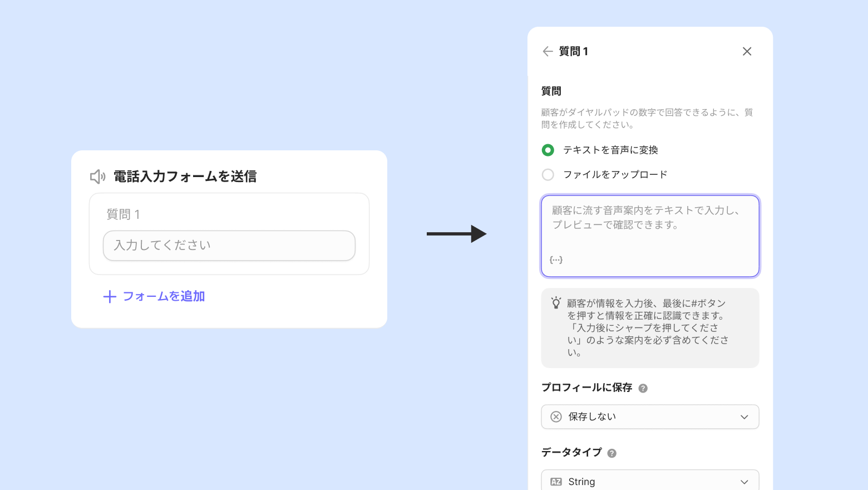Image resolution: width=868 pixels, height=490 pixels.
Task: Expand the String data type dropdown
Action: tap(650, 482)
